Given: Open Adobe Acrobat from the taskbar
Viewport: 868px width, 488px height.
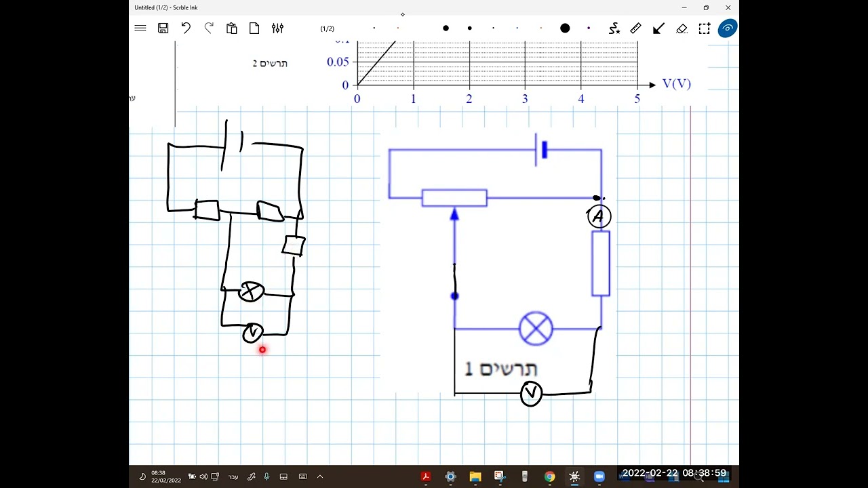Looking at the screenshot, I should (x=426, y=476).
